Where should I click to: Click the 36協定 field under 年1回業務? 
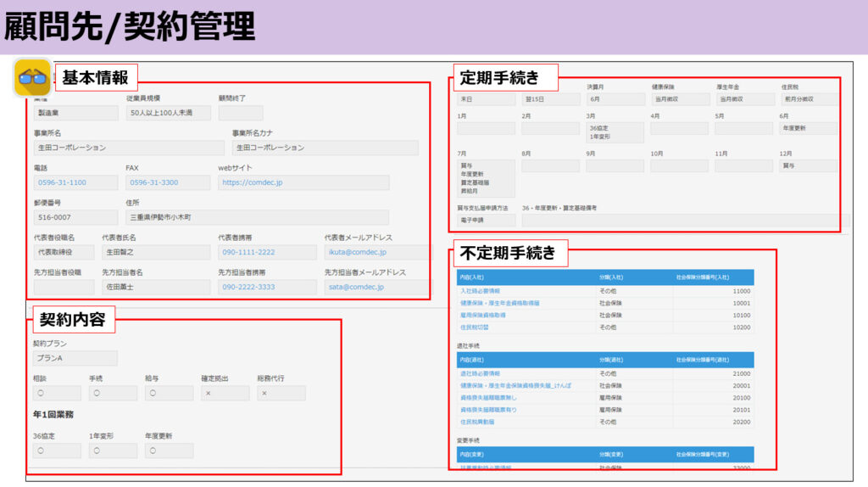point(57,451)
